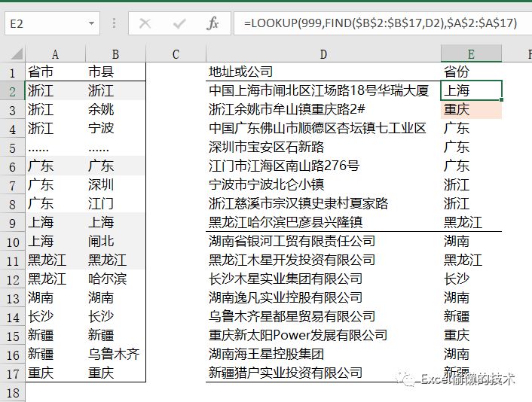
Task: Click the Enter checkmark formula bar icon
Action: (179, 23)
